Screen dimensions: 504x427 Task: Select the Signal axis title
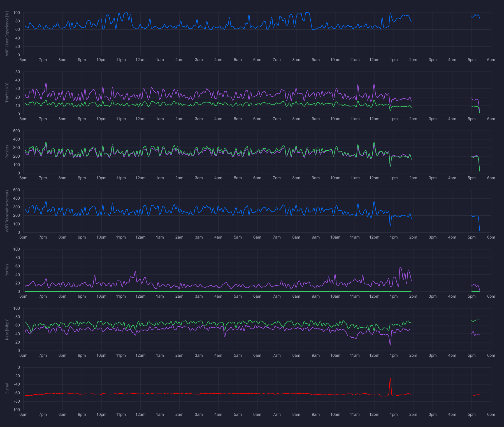[x=7, y=388]
